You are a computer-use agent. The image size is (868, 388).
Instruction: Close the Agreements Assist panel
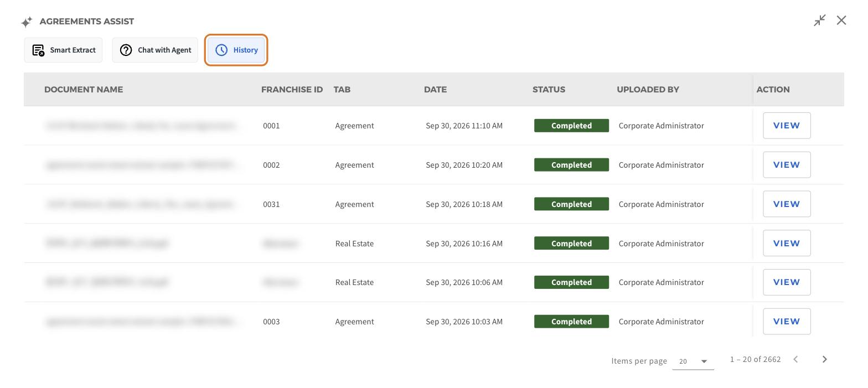tap(841, 20)
